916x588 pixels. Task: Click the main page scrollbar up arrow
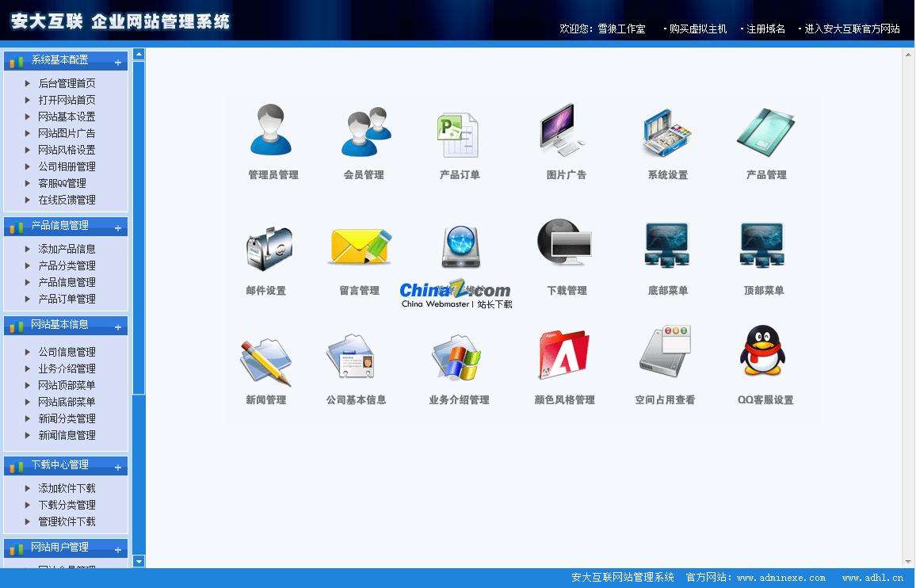pyautogui.click(x=908, y=55)
